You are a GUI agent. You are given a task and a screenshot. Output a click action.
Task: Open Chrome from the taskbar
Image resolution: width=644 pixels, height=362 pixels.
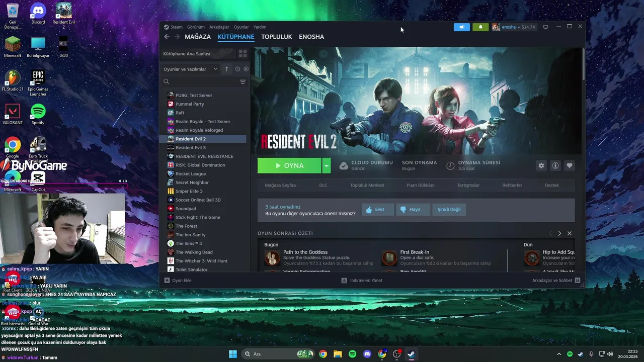323,354
